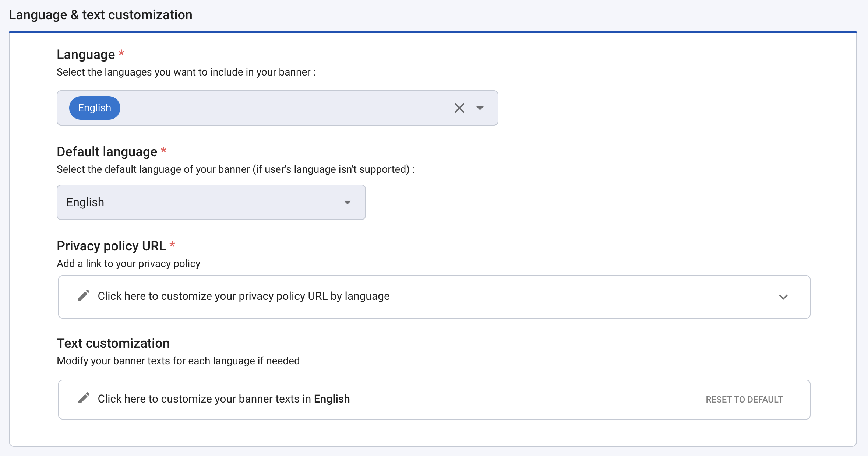Viewport: 868px width, 456px height.
Task: Click the arrow in the Default language field
Action: [x=346, y=202]
